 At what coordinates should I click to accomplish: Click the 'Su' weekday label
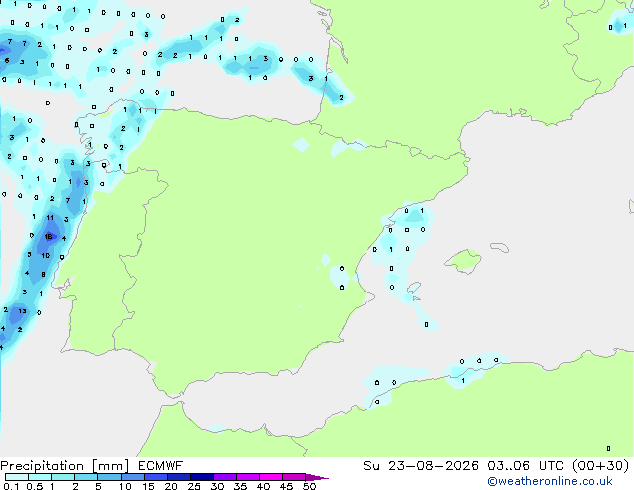(371, 466)
